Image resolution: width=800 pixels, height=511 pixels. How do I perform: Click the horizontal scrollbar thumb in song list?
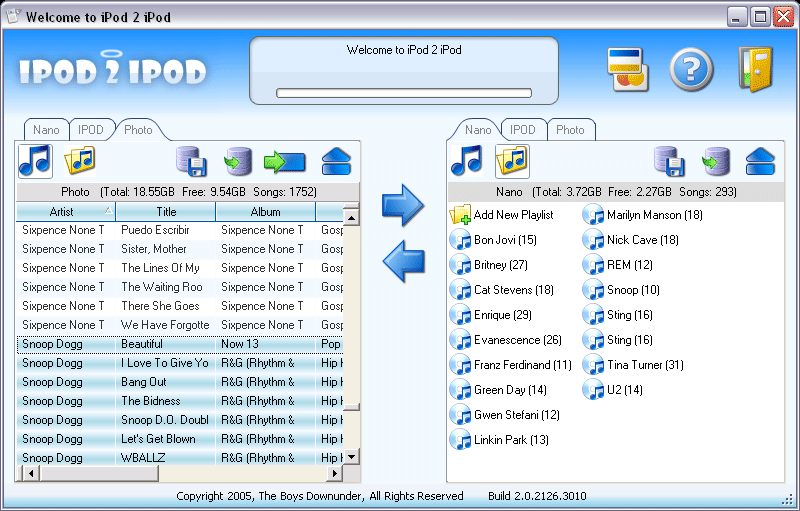tap(99, 473)
